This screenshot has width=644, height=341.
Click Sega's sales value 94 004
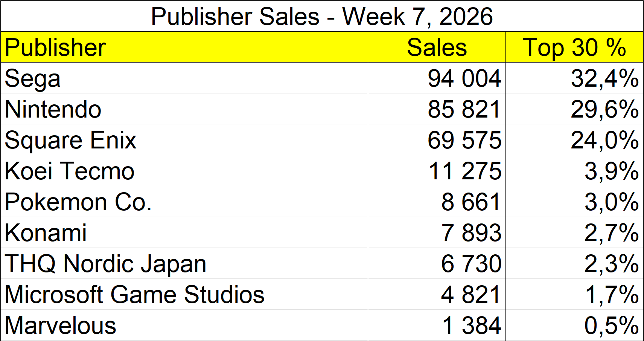[464, 78]
